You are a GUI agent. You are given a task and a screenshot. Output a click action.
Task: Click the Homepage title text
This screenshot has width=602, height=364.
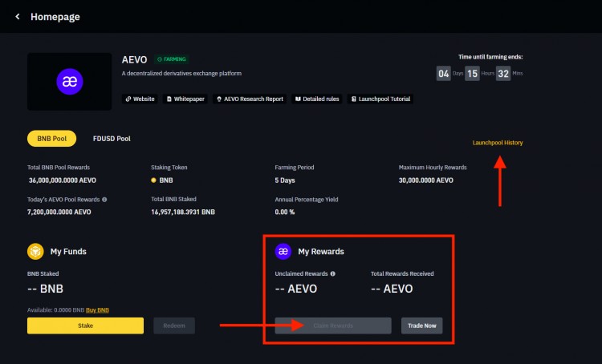click(x=55, y=17)
